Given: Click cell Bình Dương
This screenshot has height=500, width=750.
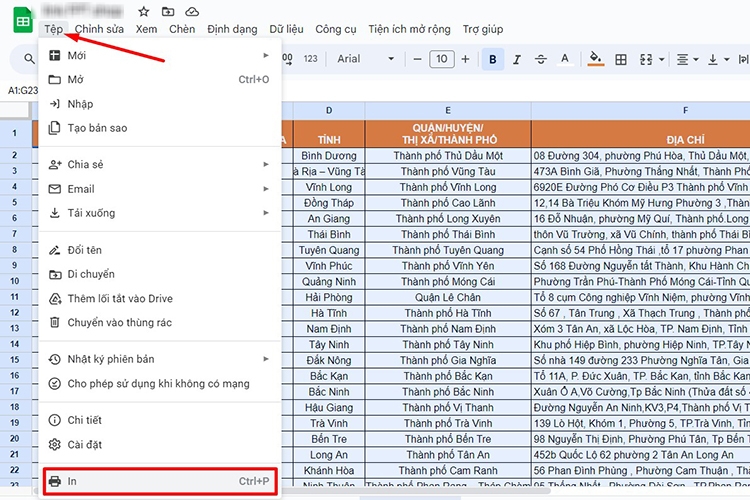Looking at the screenshot, I should coord(329,156).
